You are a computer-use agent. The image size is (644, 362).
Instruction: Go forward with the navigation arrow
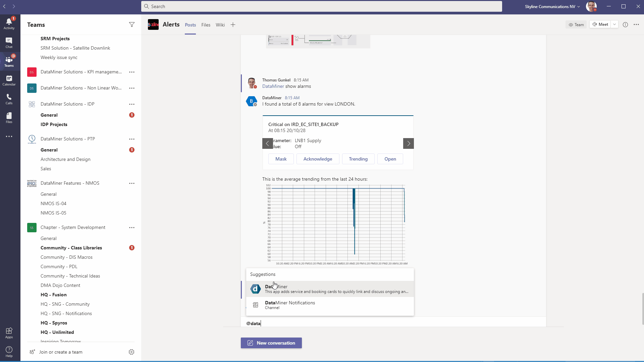(x=14, y=6)
